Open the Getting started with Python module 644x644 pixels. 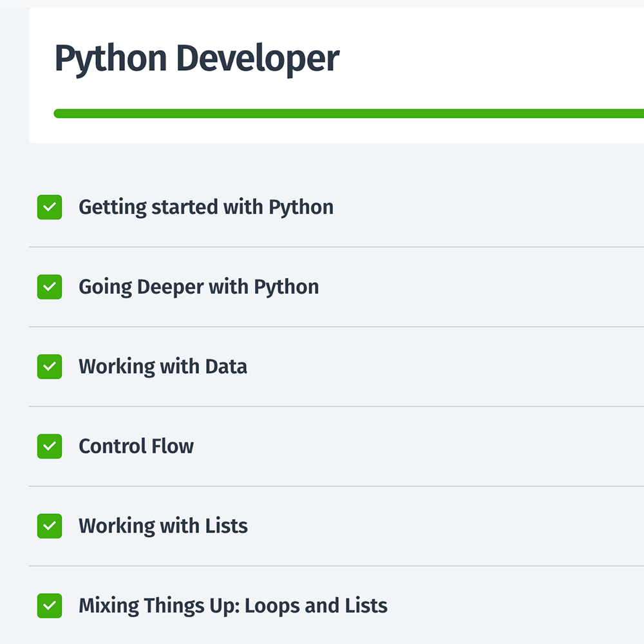[x=206, y=207]
